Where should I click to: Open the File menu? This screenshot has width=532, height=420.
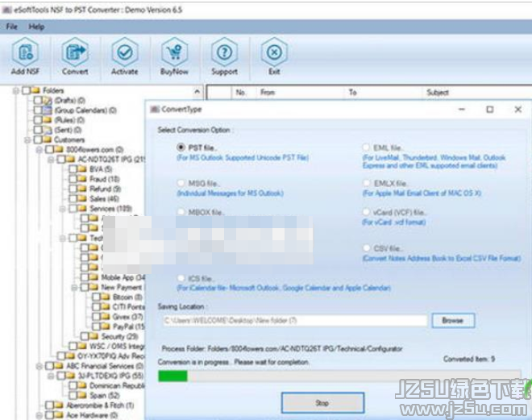[x=11, y=27]
